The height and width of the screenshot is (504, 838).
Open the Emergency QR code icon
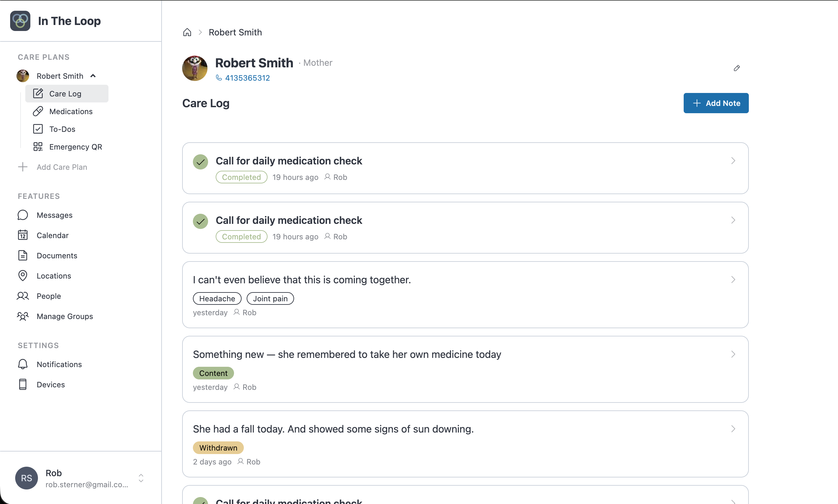(38, 146)
